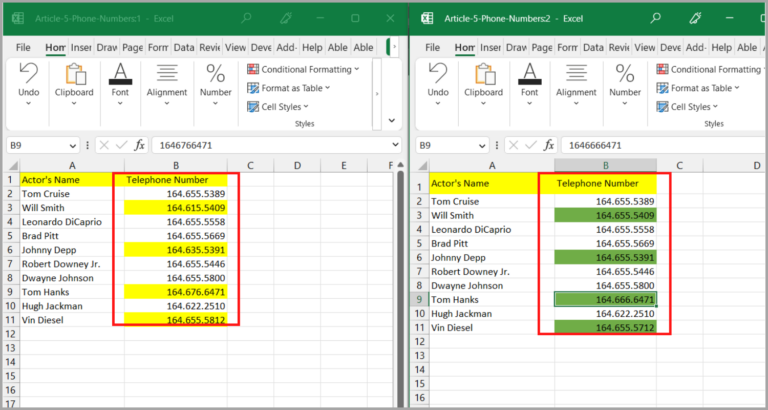Screen dimensions: 768x410
Task: Select row 6 header in right window
Action: pyautogui.click(x=419, y=257)
